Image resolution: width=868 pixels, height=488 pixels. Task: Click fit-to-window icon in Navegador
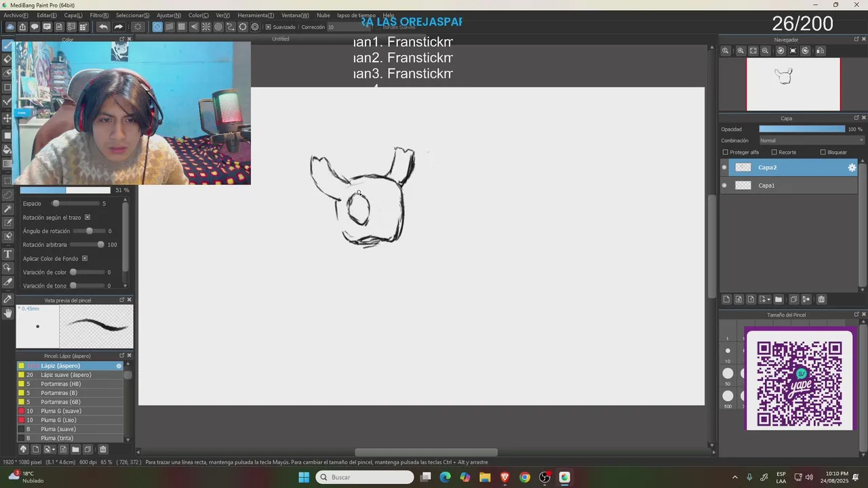[x=753, y=51]
